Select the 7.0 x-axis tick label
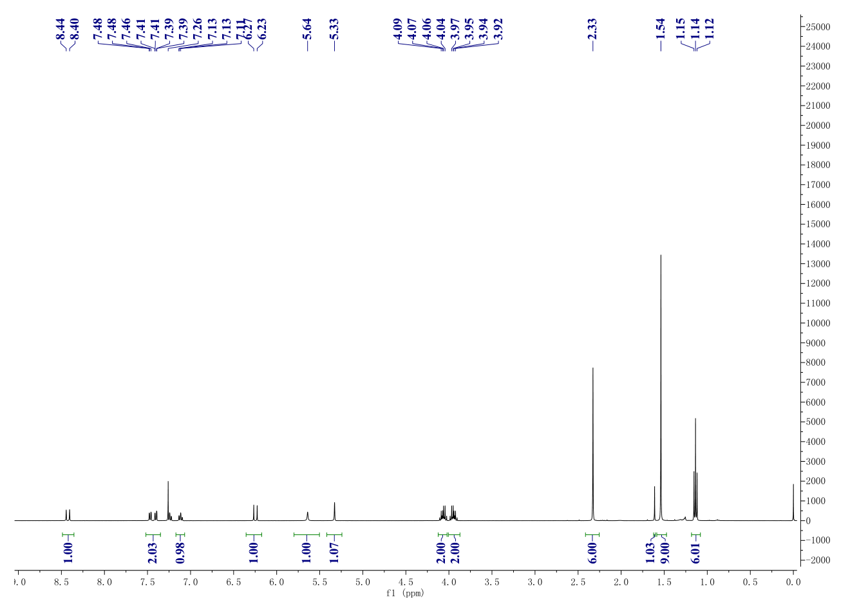Screen dimensions: 868x613 point(191,582)
